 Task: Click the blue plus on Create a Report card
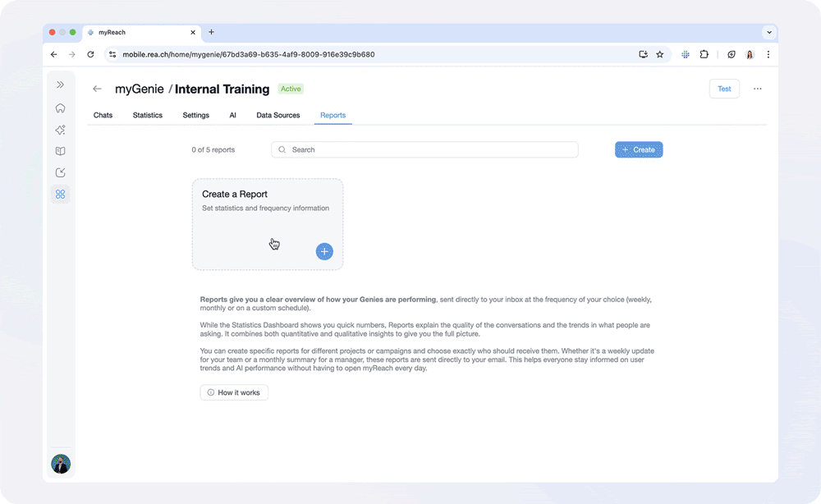[x=324, y=251]
